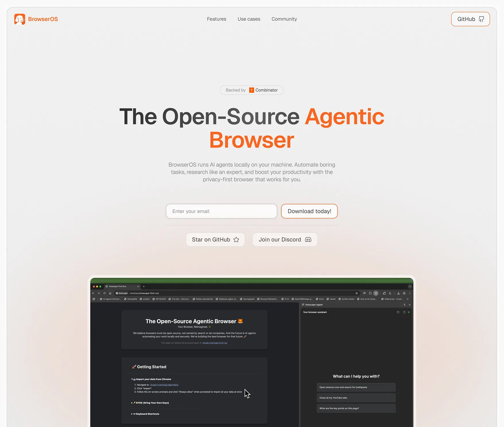Expand BYOK (Bring Your Own Keys) section

[150, 403]
